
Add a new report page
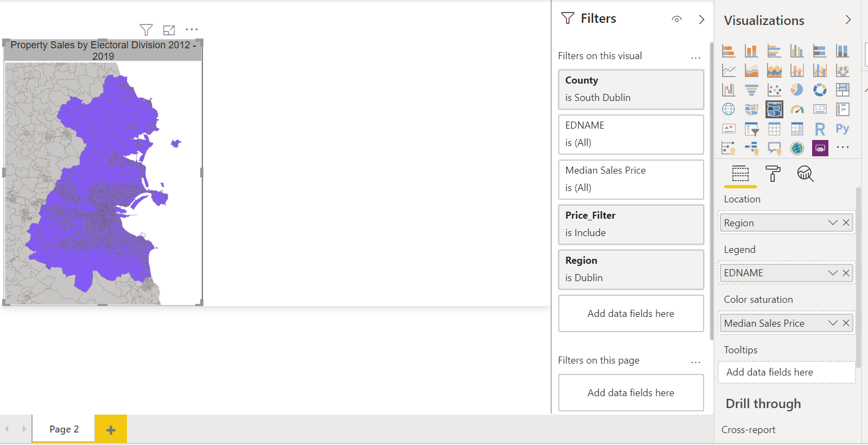point(111,430)
